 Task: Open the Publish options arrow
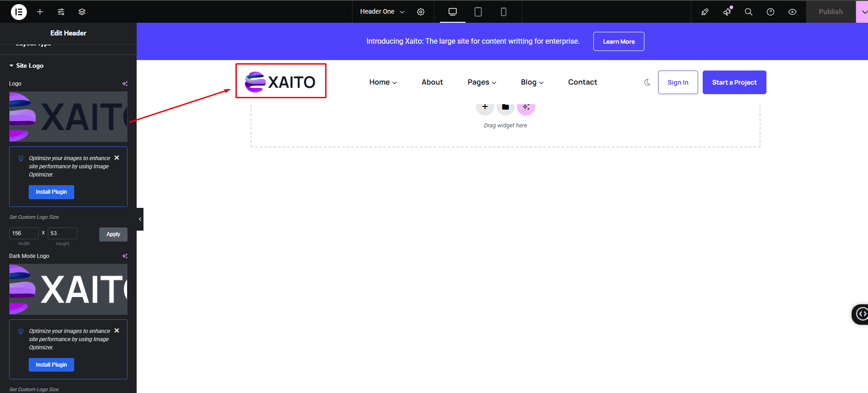tap(863, 12)
